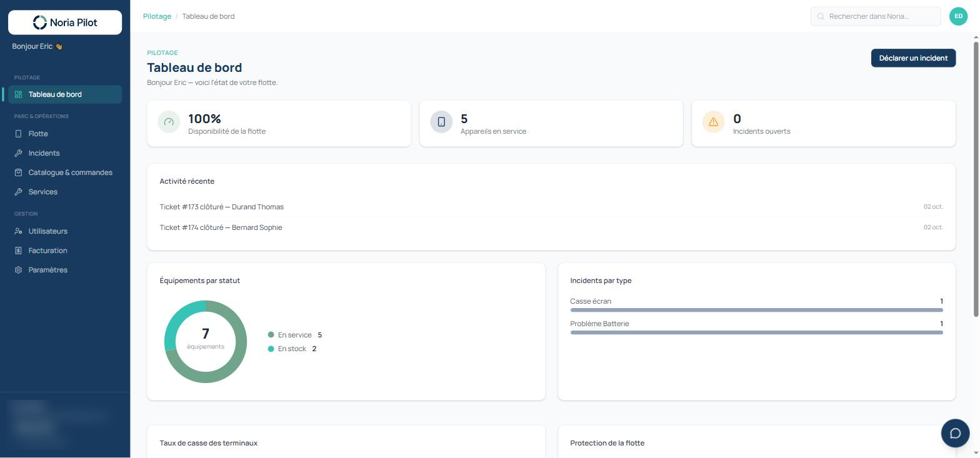Click the Noria Pilot logo

(65, 22)
